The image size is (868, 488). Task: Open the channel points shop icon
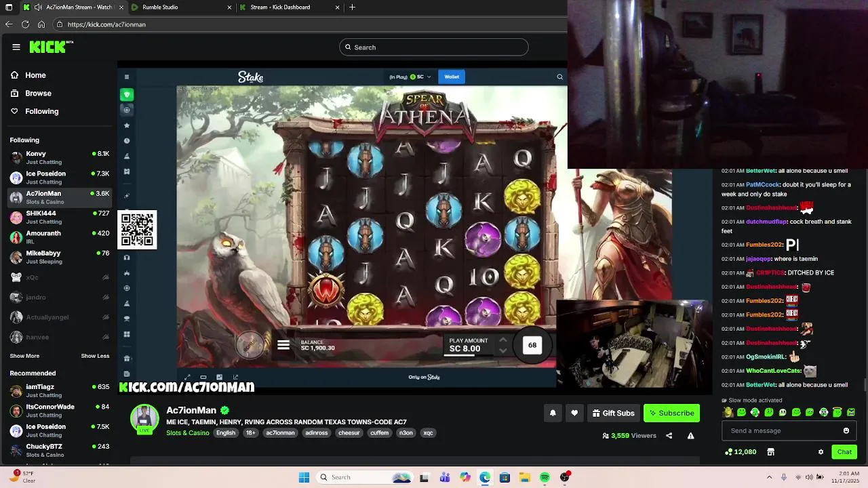[x=770, y=452]
